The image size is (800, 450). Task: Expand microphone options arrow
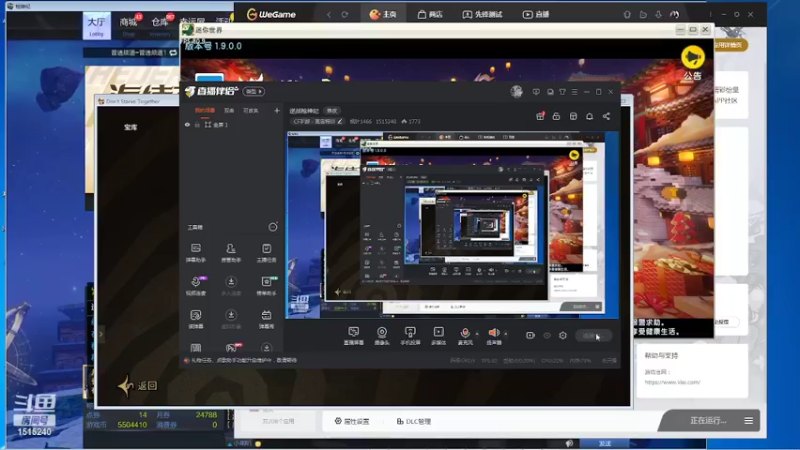(477, 334)
